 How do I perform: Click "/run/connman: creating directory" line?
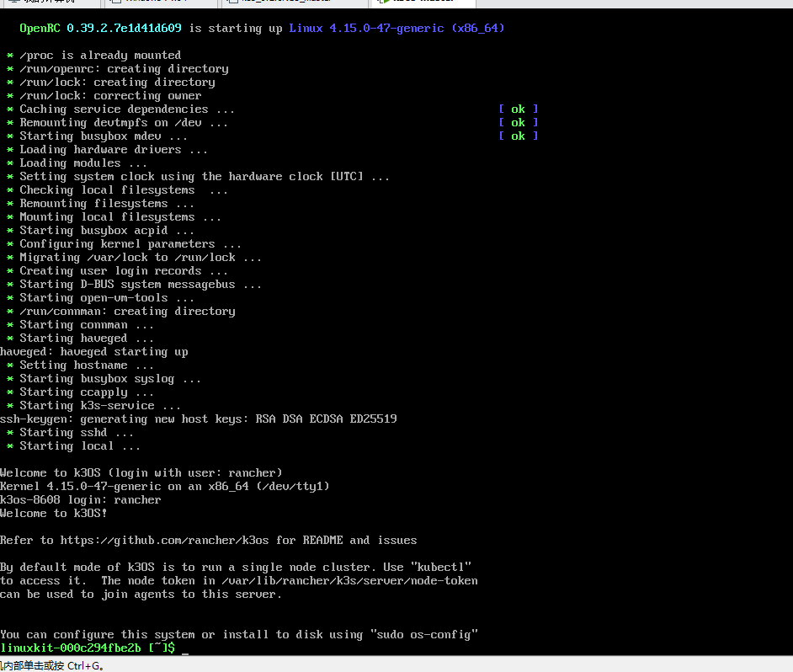121,312
